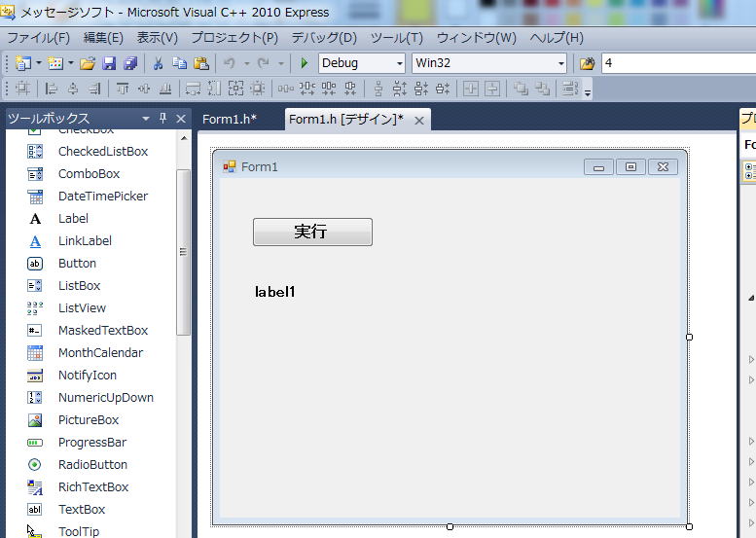Open the Win32 platform dropdown
Viewport: 756px width, 538px height.
[489, 63]
